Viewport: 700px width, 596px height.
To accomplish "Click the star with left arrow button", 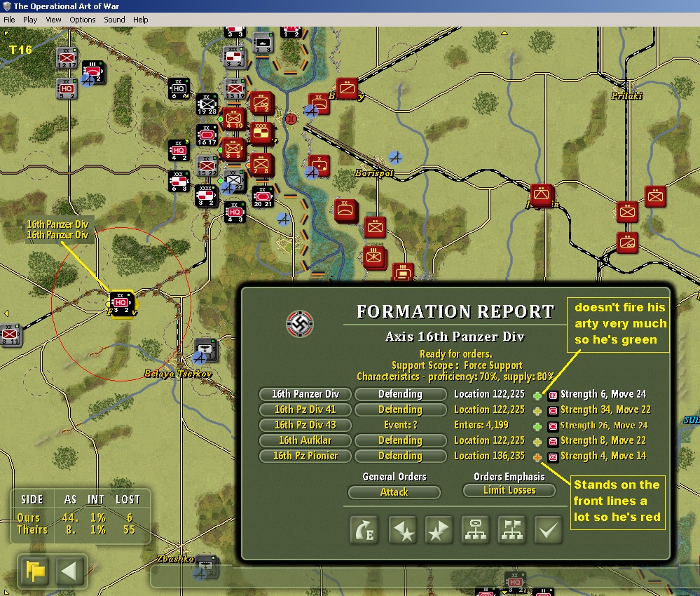I will click(x=403, y=530).
